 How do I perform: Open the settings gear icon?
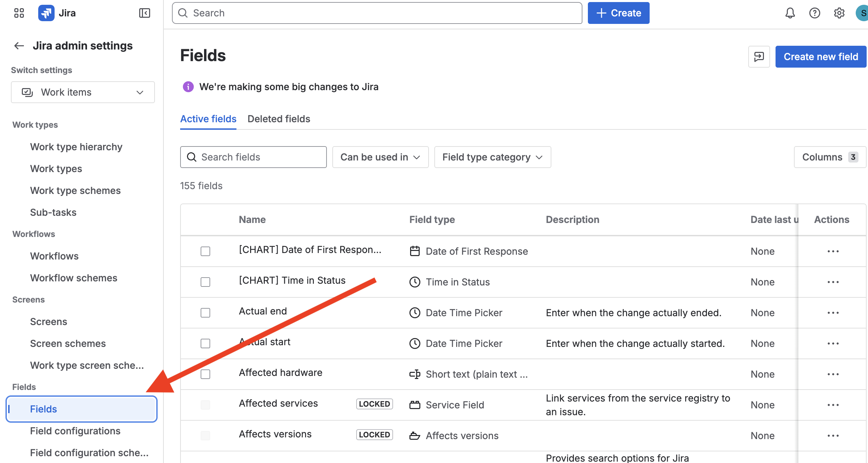[x=839, y=13]
